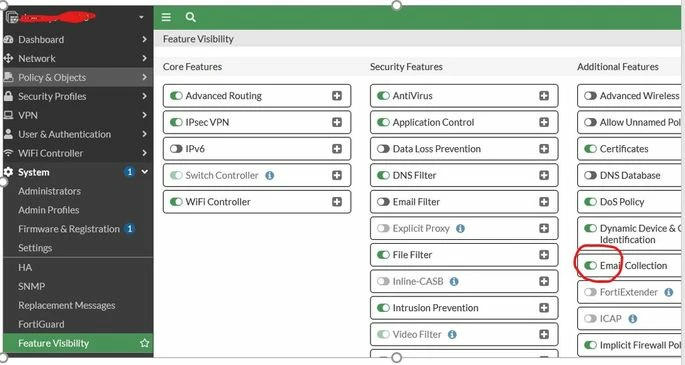Click plus icon on IPsec VPN

(337, 122)
